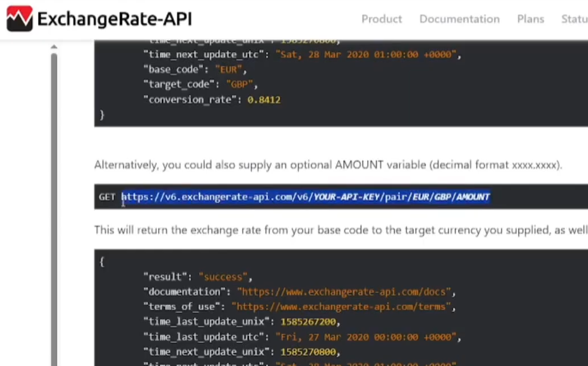Click the GET method label
This screenshot has height=366, width=588.
click(x=107, y=197)
